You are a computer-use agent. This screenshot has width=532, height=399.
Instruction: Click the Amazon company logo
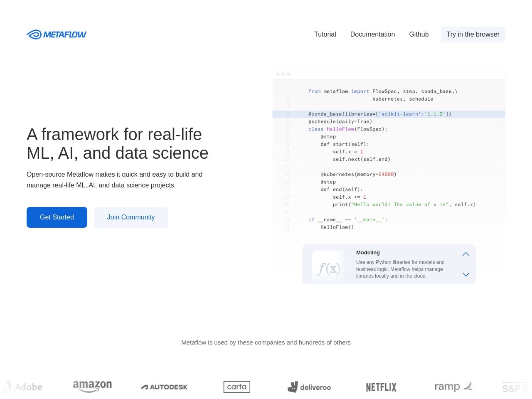[x=92, y=387]
